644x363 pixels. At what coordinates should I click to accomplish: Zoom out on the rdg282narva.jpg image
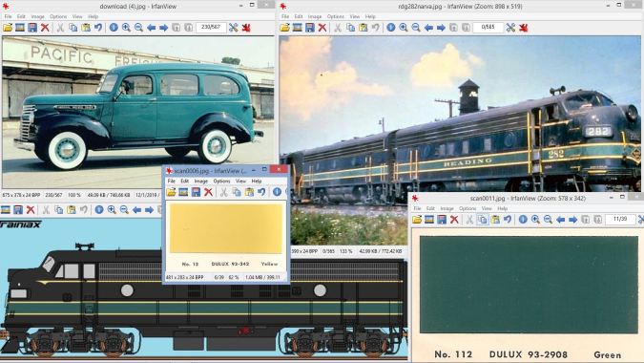tap(416, 28)
